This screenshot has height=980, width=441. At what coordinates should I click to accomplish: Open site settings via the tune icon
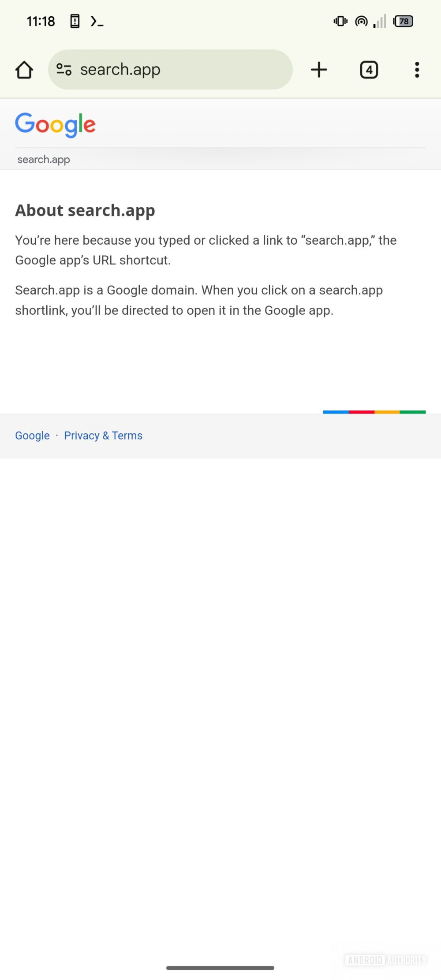tap(64, 69)
